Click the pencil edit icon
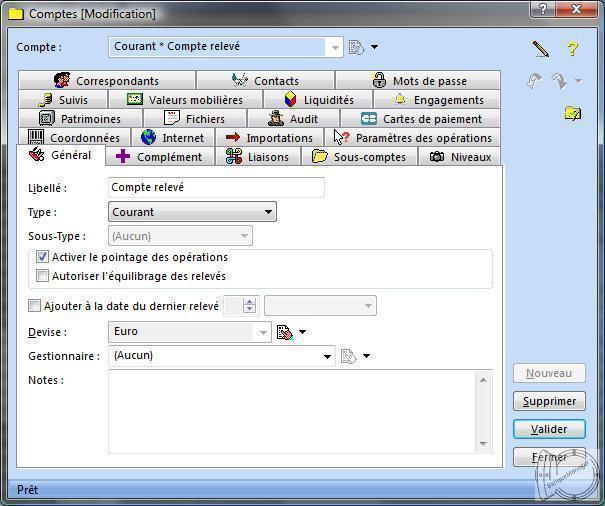 541,48
